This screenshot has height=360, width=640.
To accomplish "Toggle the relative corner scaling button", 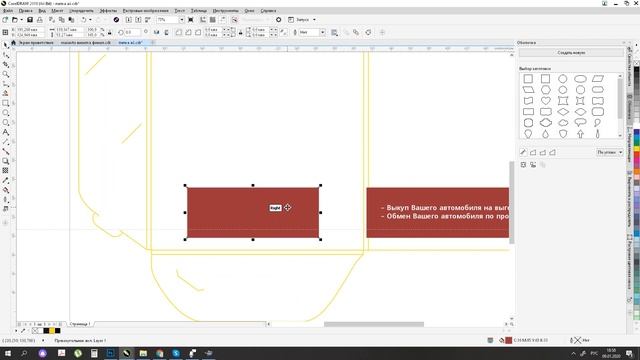I will tap(283, 32).
